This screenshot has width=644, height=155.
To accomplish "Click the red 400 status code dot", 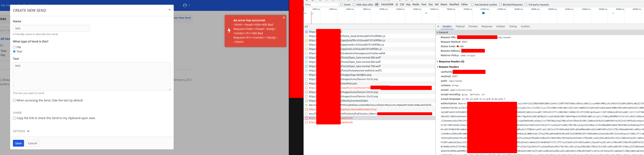I will coord(458,46).
